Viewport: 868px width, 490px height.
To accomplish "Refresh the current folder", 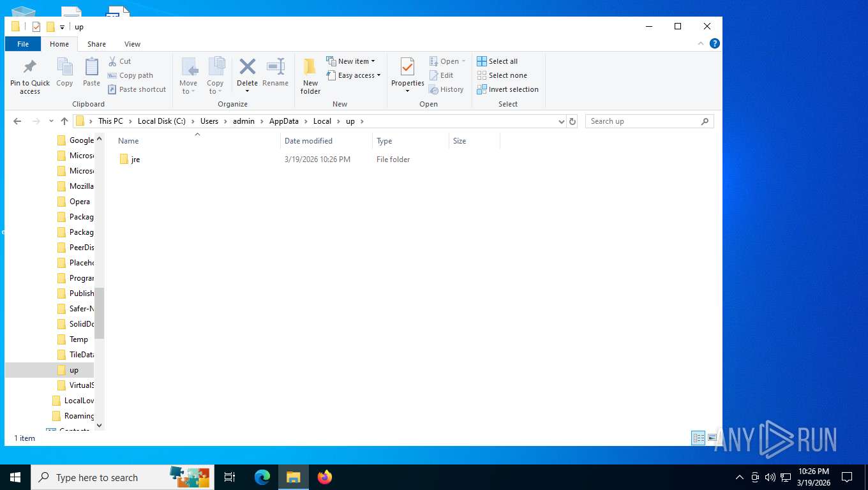I will 572,121.
